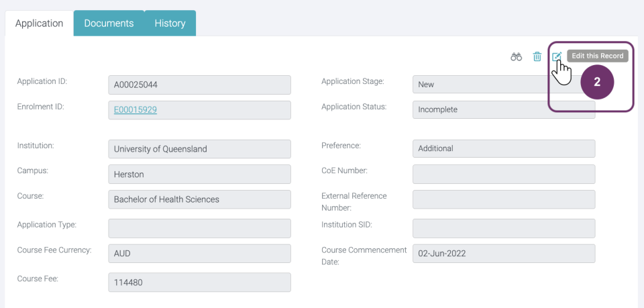Open enrolment link E00015929
This screenshot has height=308, width=644.
(136, 110)
